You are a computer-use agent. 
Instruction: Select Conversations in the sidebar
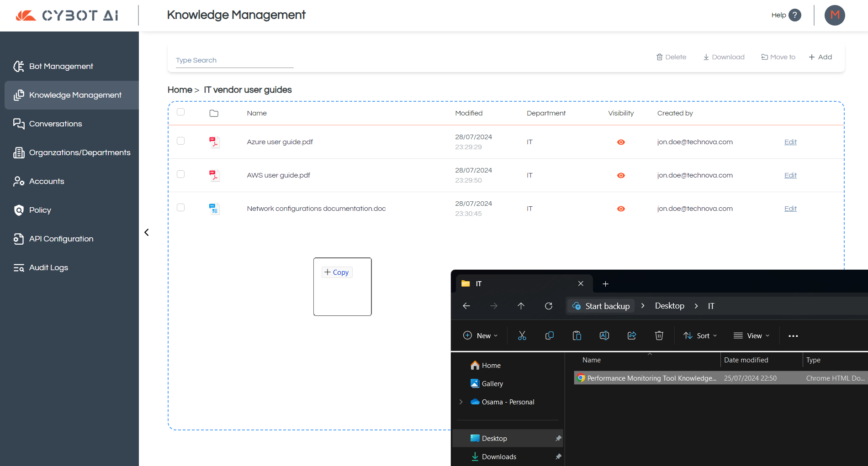(x=56, y=124)
